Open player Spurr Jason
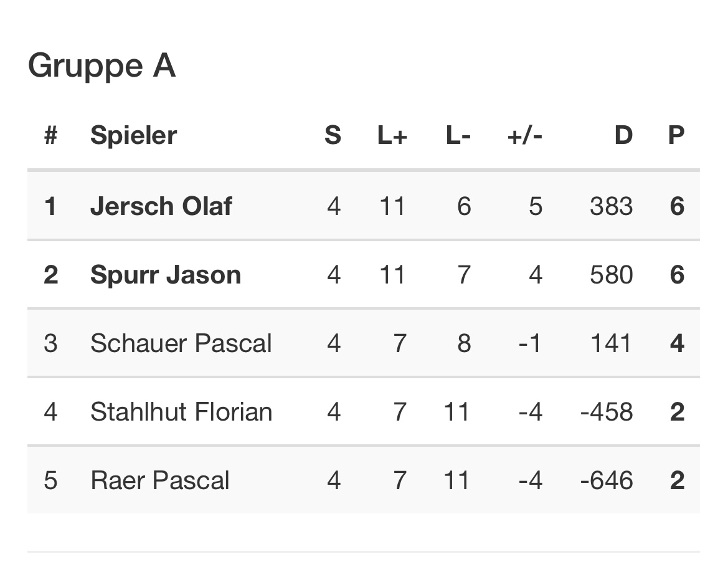The height and width of the screenshot is (577, 728). point(165,275)
